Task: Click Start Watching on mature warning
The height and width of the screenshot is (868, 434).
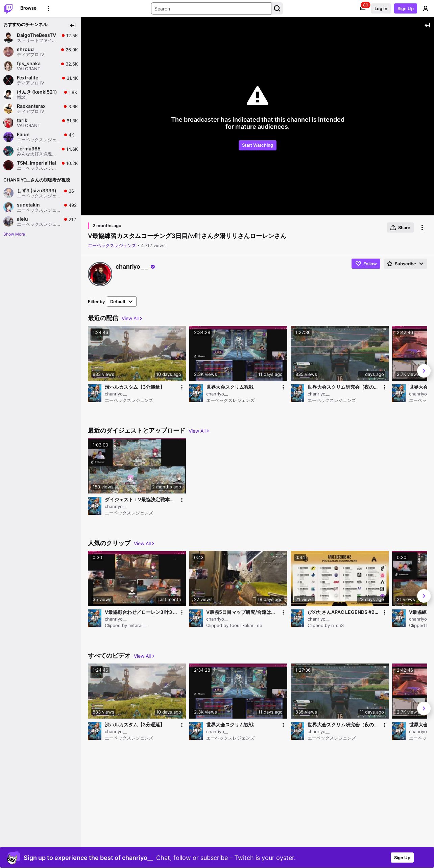Action: pos(258,145)
